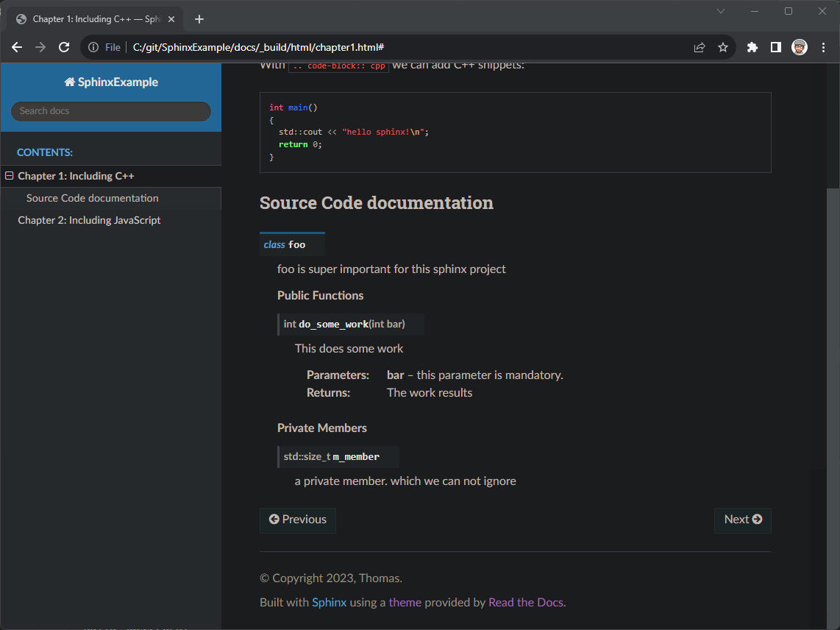The height and width of the screenshot is (630, 840).
Task: Click the Previous navigation button
Action: 297,520
